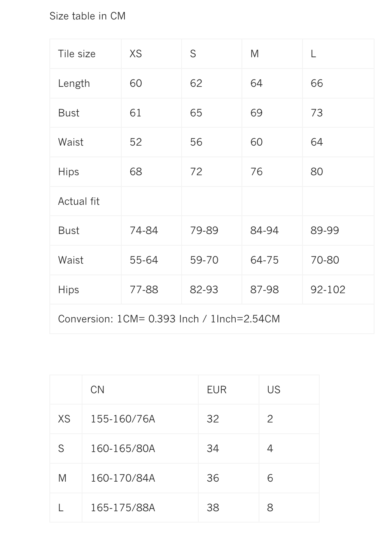392x542 pixels.
Task: Click CN size "160-170/84A"
Action: [123, 478]
